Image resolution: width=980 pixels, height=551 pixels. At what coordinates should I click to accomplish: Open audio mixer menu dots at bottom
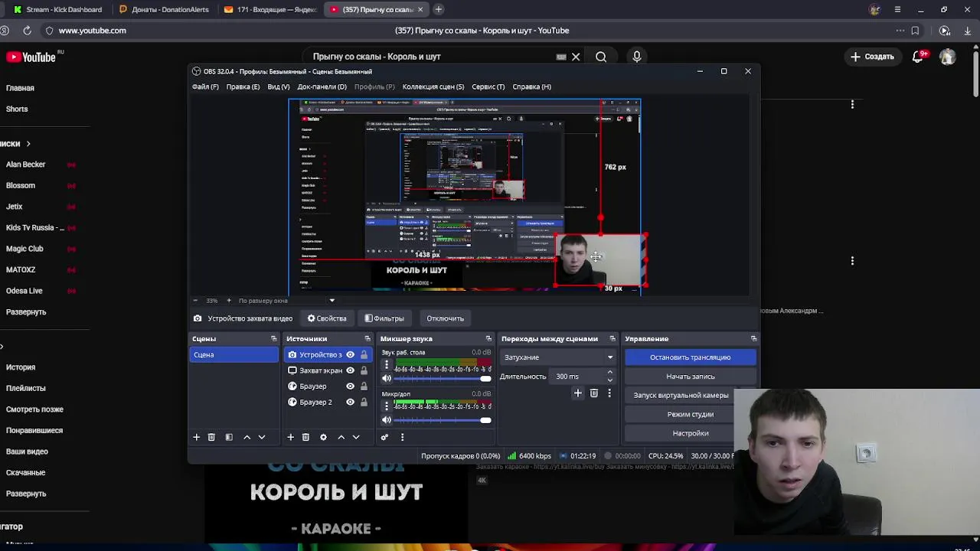coord(402,437)
